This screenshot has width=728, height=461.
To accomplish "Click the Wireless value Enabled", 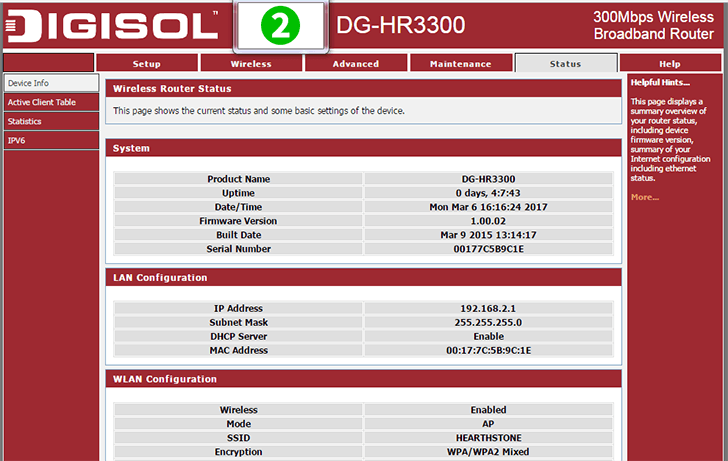I will [488, 410].
